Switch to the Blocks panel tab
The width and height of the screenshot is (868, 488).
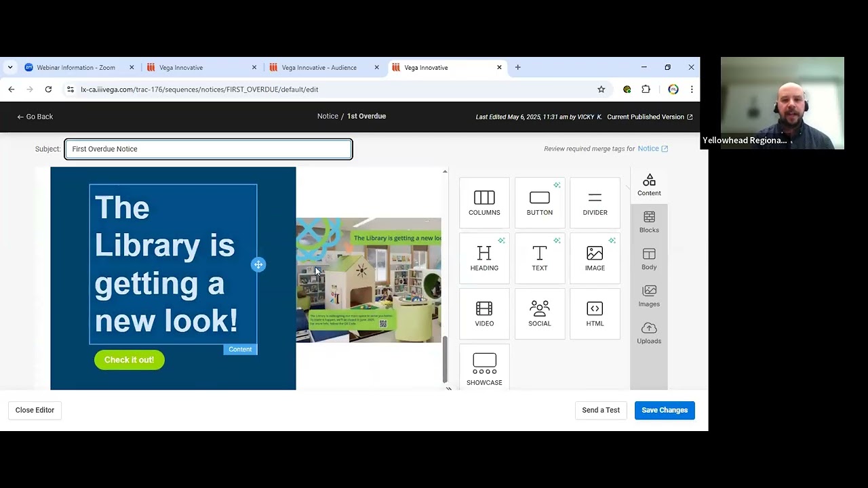tap(649, 222)
